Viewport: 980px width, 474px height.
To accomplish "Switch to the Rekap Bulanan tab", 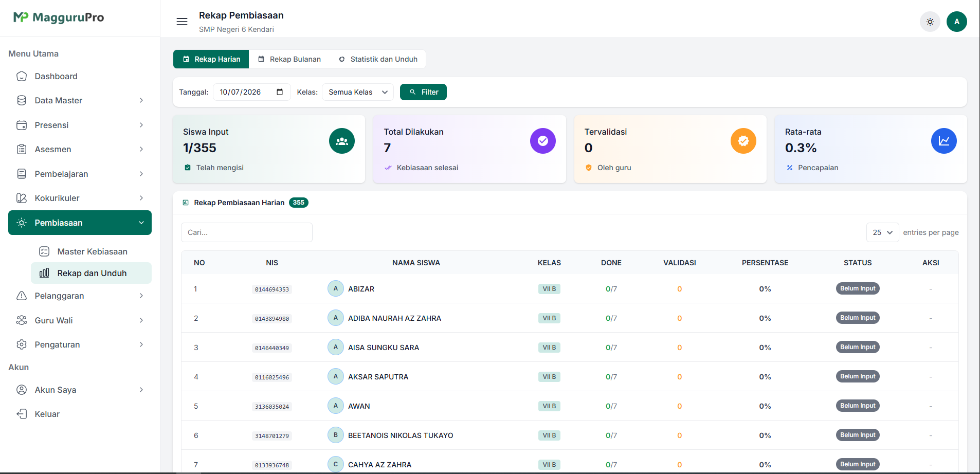I will pyautogui.click(x=289, y=59).
